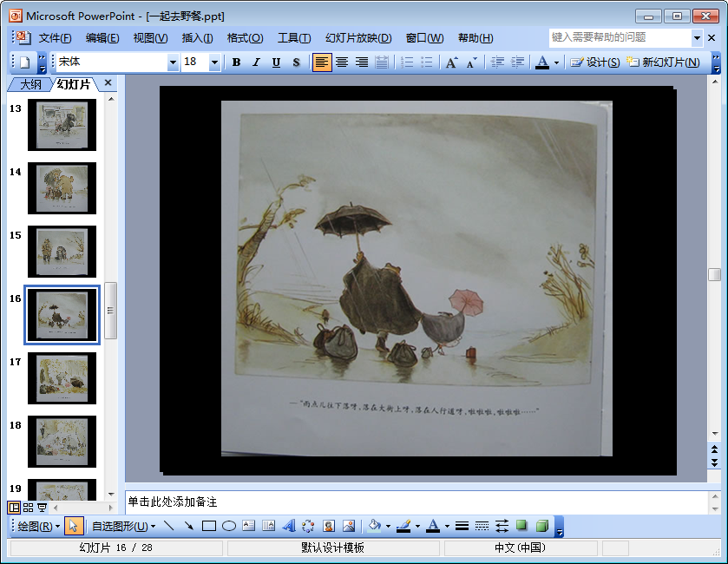Open the 绘图(R) drawing menu

38,526
